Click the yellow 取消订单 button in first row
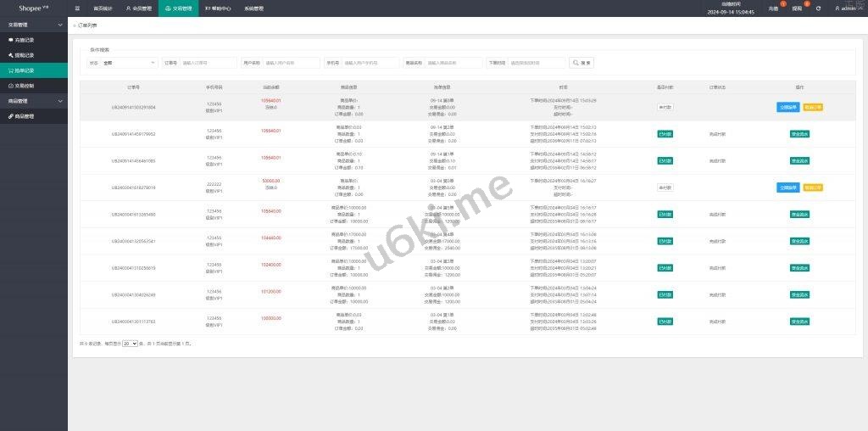Image resolution: width=868 pixels, height=431 pixels. [812, 107]
